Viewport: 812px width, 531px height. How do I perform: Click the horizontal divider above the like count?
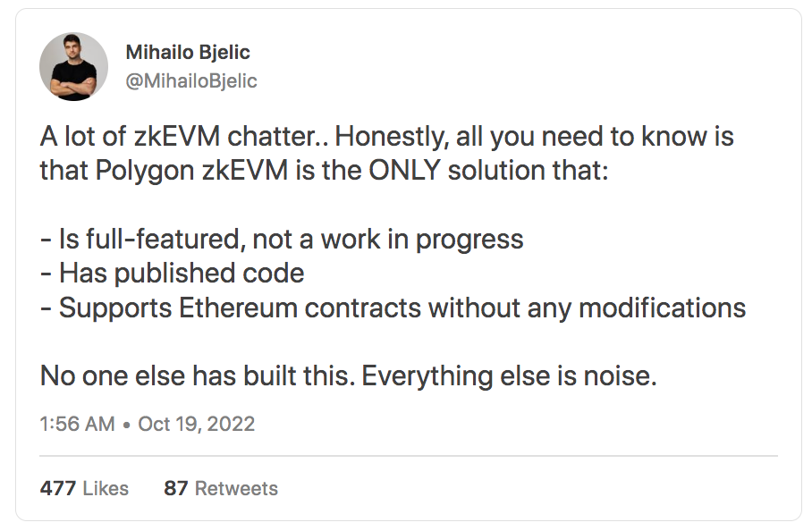409,456
